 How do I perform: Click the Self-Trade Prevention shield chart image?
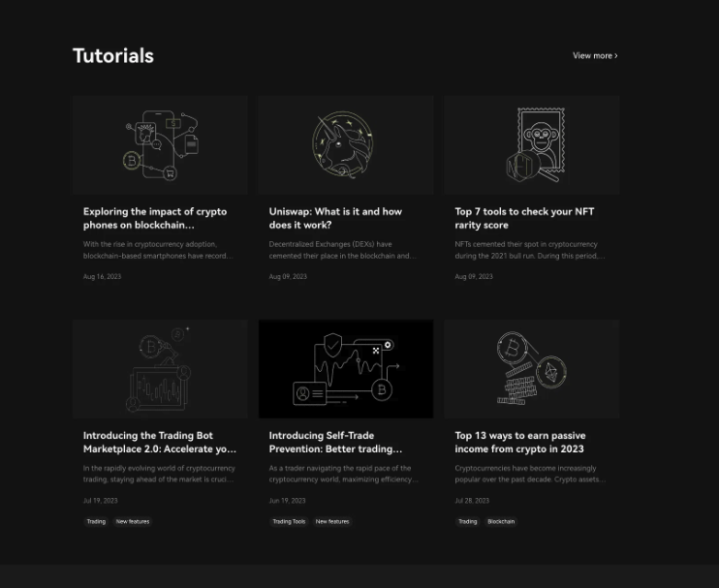(346, 369)
